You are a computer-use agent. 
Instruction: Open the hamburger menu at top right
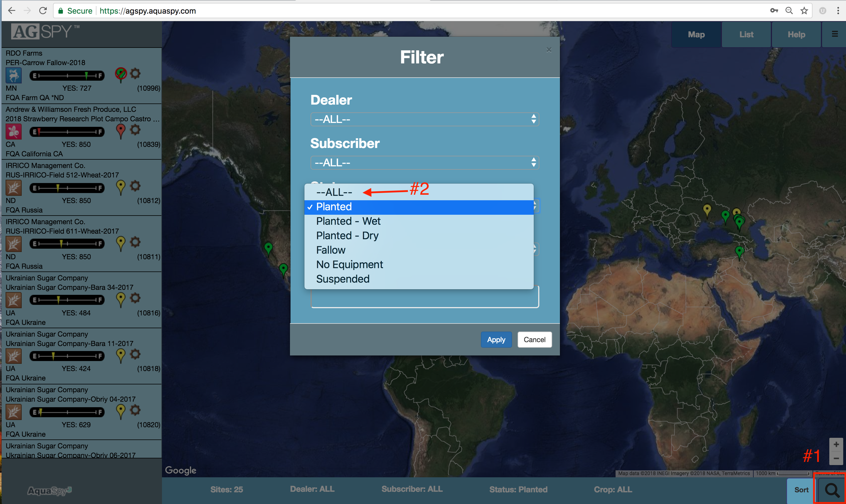(x=834, y=34)
